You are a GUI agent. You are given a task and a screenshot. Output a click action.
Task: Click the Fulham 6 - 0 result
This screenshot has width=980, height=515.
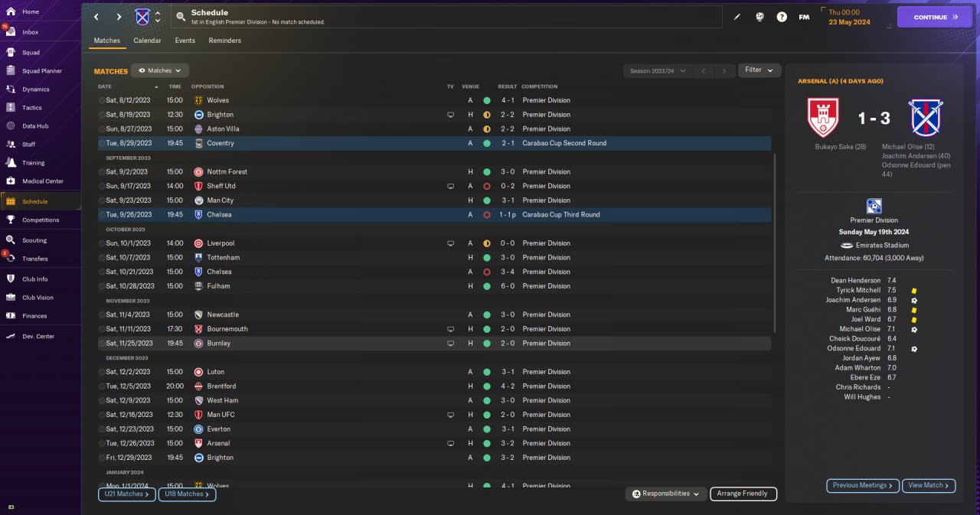508,286
